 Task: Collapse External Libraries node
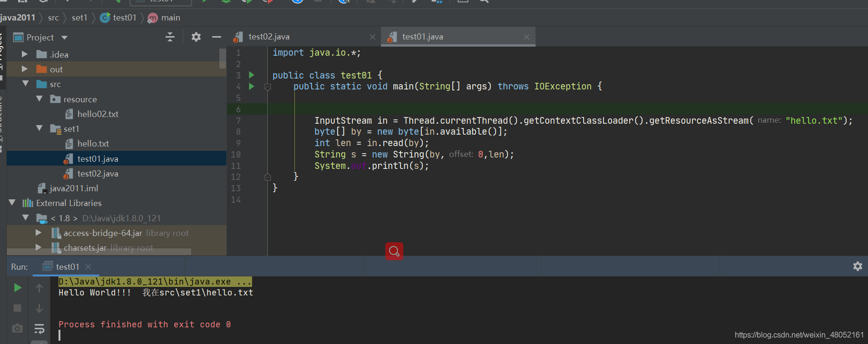pos(12,203)
